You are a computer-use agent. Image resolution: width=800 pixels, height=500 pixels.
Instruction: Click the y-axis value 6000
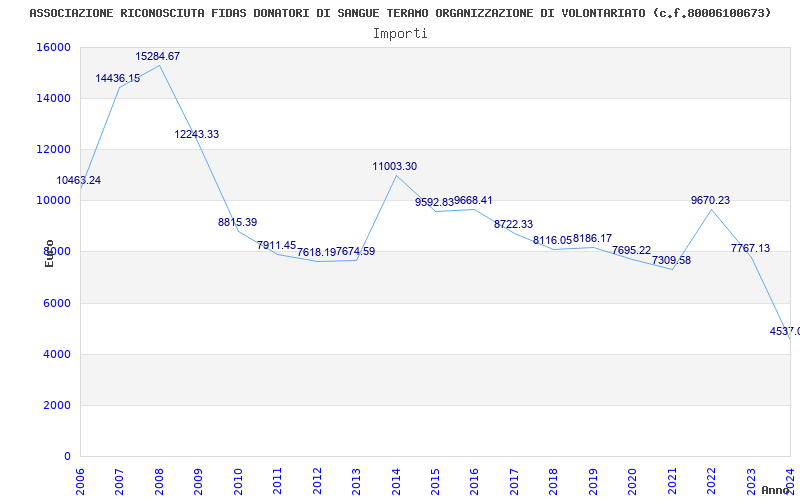coord(56,303)
